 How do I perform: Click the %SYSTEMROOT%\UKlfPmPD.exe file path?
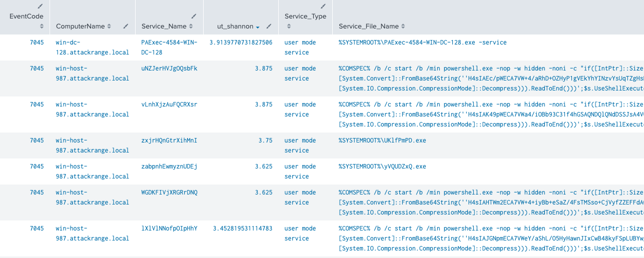coord(382,140)
